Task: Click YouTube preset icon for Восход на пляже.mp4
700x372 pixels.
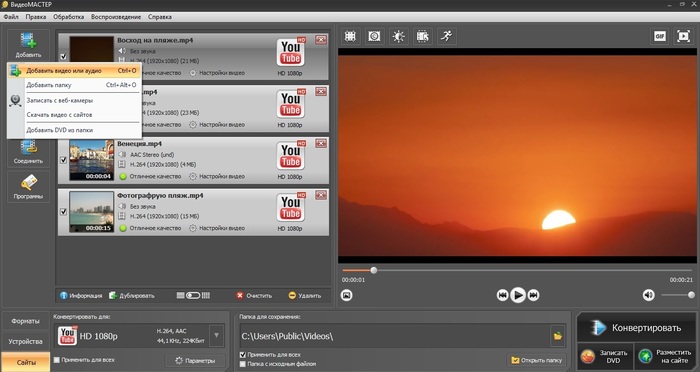Action: 291,52
